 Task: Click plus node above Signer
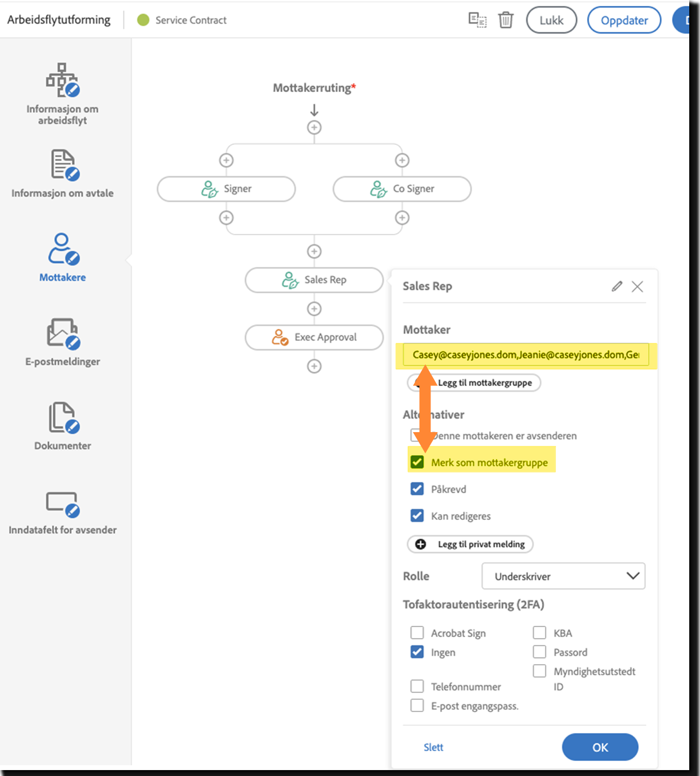point(227,160)
